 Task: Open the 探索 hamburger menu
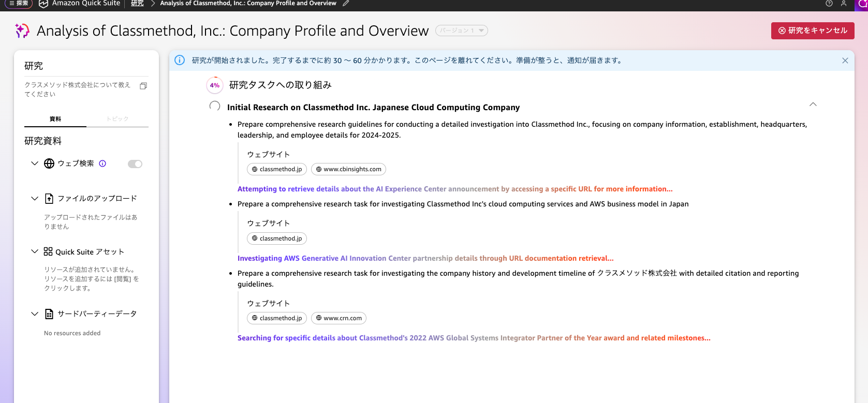tap(19, 4)
